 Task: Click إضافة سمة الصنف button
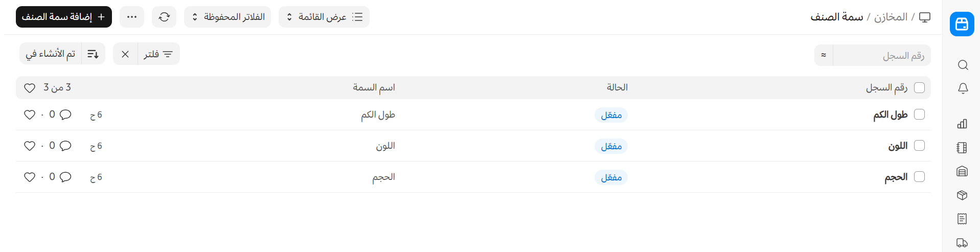(x=64, y=17)
